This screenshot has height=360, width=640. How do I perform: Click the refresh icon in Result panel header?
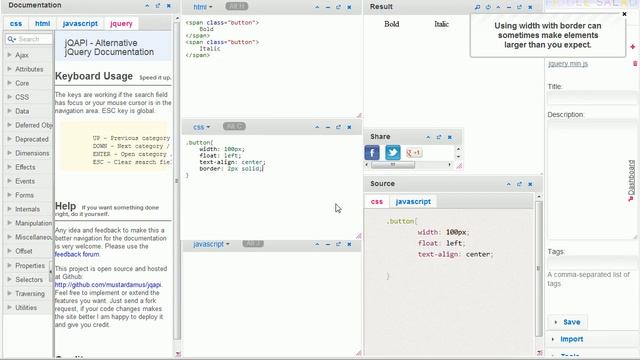[488, 7]
